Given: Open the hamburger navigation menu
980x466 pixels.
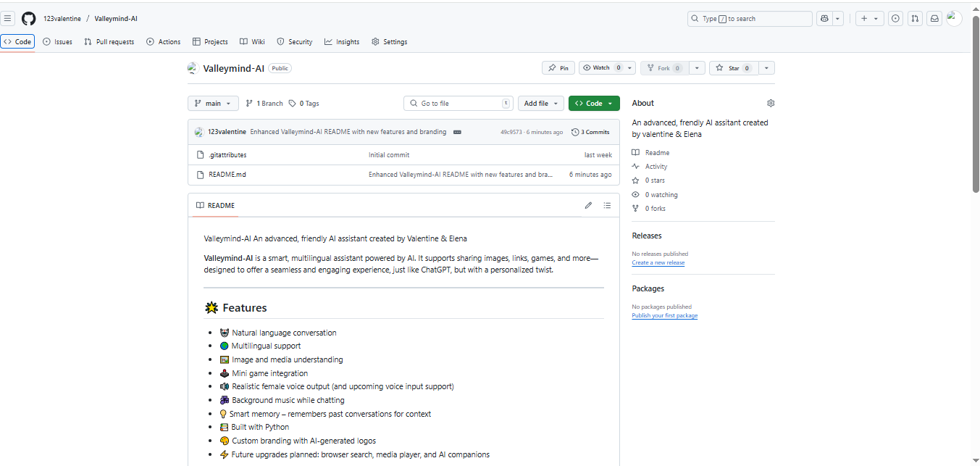Looking at the screenshot, I should 8,19.
